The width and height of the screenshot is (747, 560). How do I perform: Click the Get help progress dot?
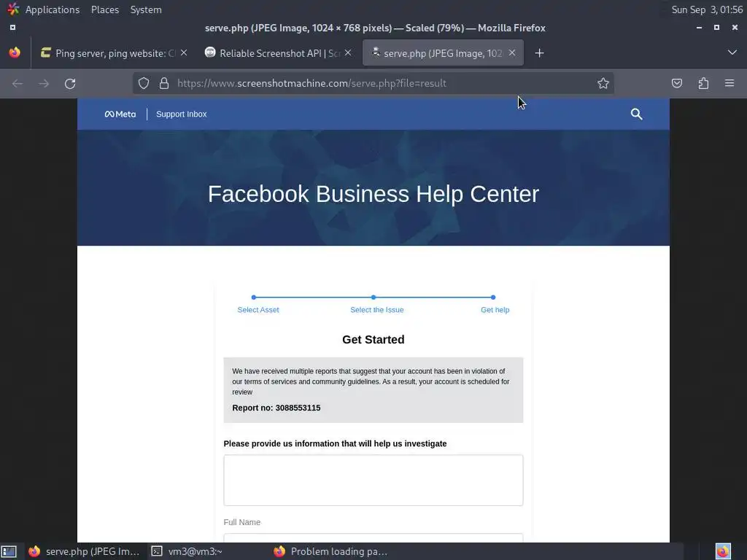pos(493,297)
